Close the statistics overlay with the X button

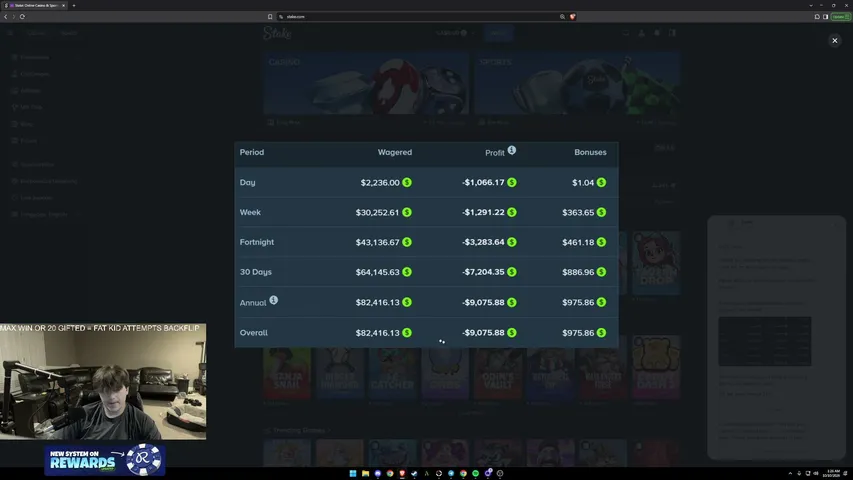pyautogui.click(x=835, y=40)
